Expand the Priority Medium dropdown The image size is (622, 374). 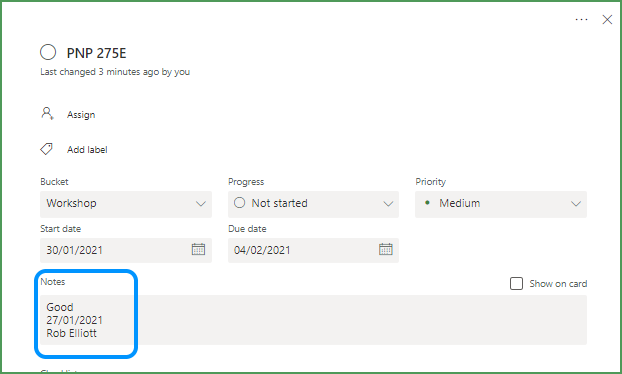(501, 204)
